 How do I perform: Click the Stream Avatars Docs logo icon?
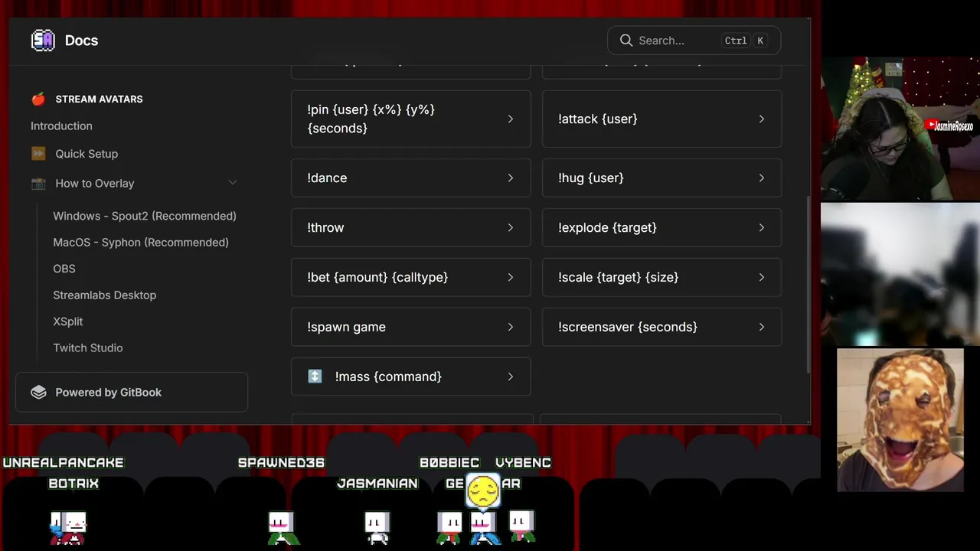[x=43, y=41]
